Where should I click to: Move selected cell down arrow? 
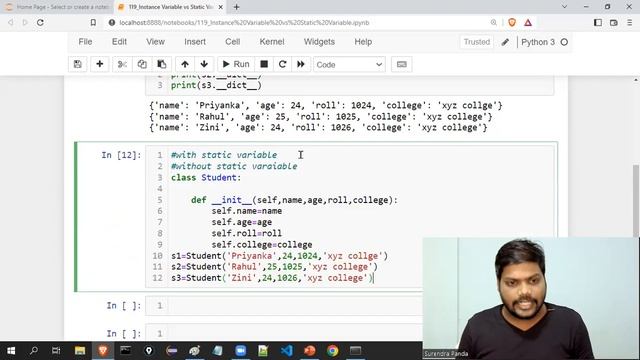pos(204,64)
